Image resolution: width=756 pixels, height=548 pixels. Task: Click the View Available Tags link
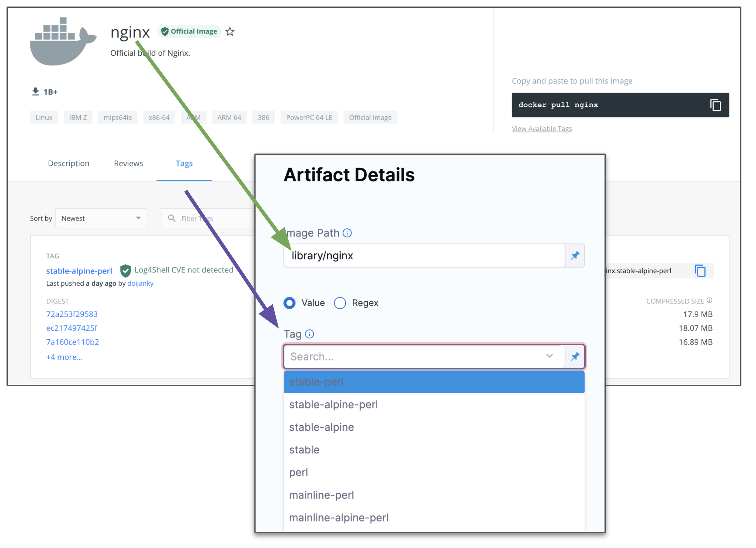tap(542, 129)
